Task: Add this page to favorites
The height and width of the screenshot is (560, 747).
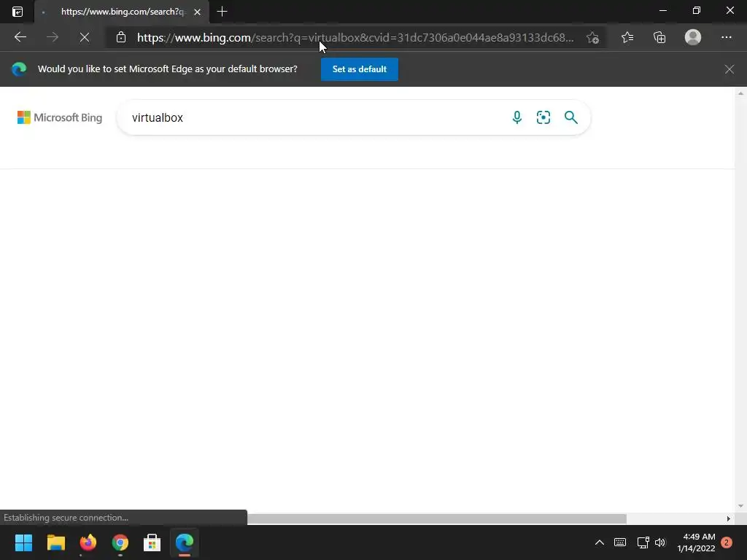Action: tap(592, 38)
